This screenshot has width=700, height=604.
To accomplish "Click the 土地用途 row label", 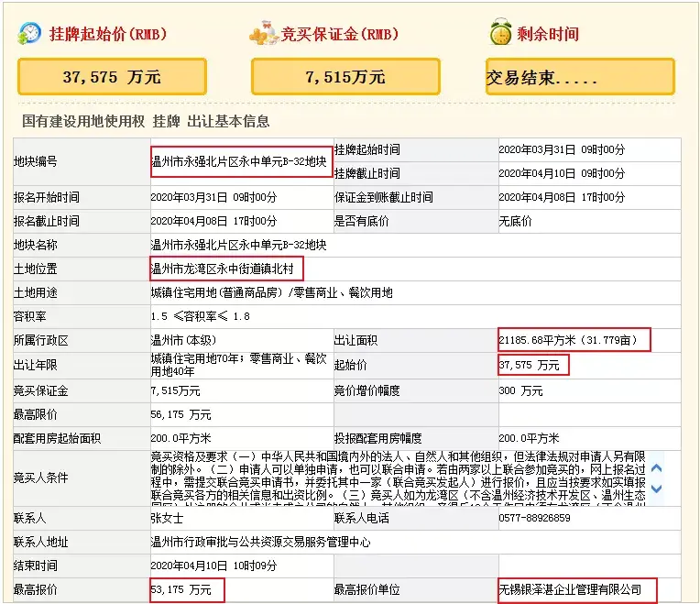I will 35,293.
